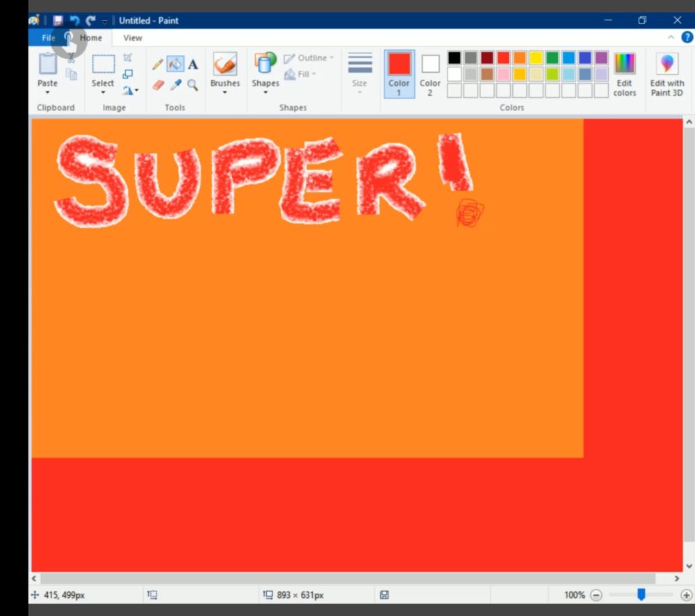The image size is (695, 616).
Task: Open the File menu
Action: (x=47, y=38)
